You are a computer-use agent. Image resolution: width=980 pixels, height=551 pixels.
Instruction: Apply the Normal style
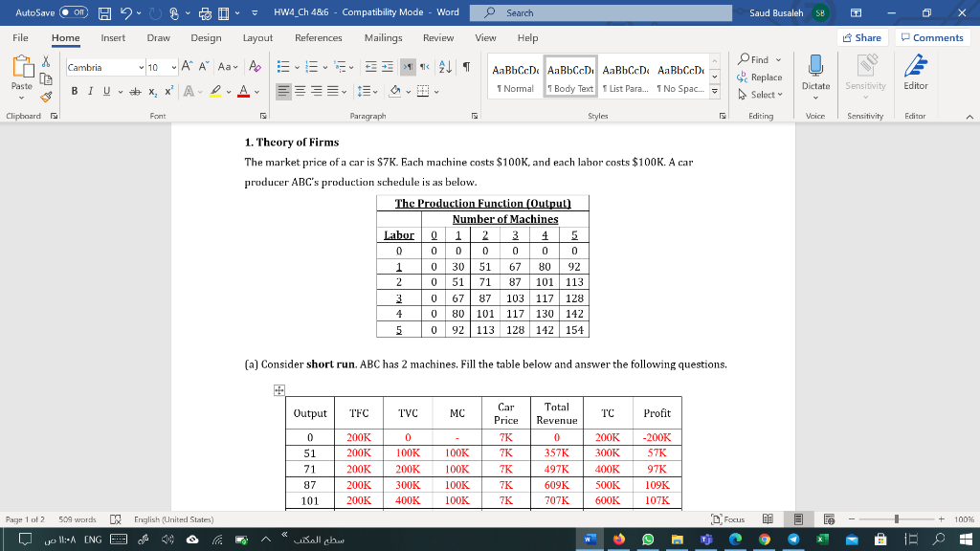[x=516, y=77]
